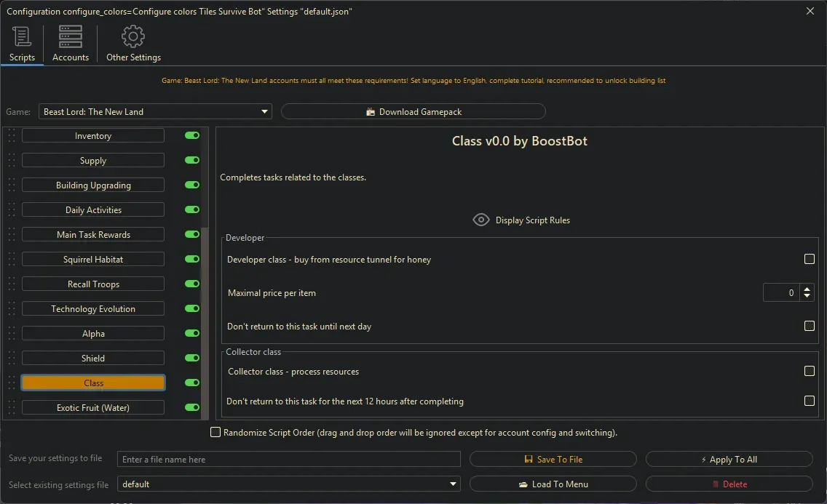Image resolution: width=827 pixels, height=504 pixels.
Task: Open Other Settings gear icon
Action: coord(133,36)
